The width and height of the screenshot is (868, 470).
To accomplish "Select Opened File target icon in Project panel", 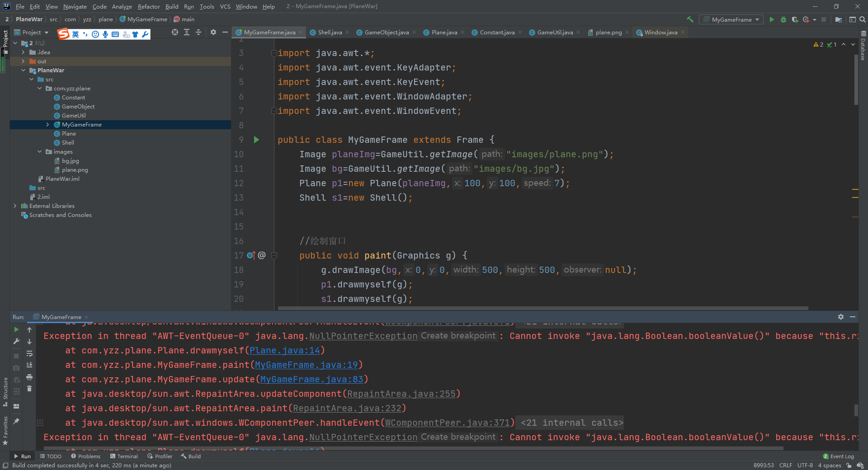I will [175, 32].
